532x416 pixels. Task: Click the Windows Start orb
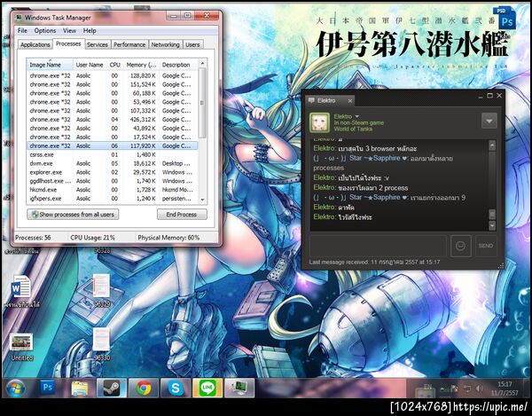(x=16, y=389)
